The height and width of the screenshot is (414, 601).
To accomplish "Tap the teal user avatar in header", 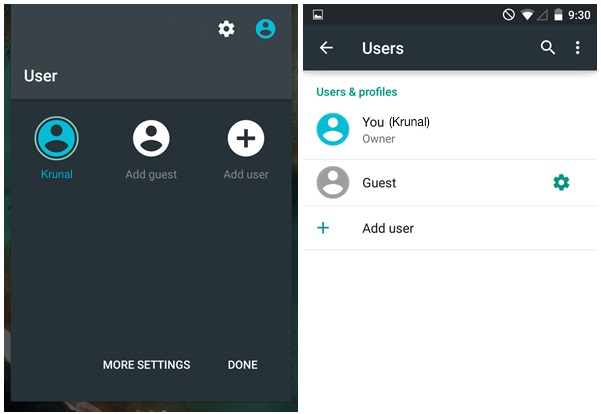I will (265, 29).
